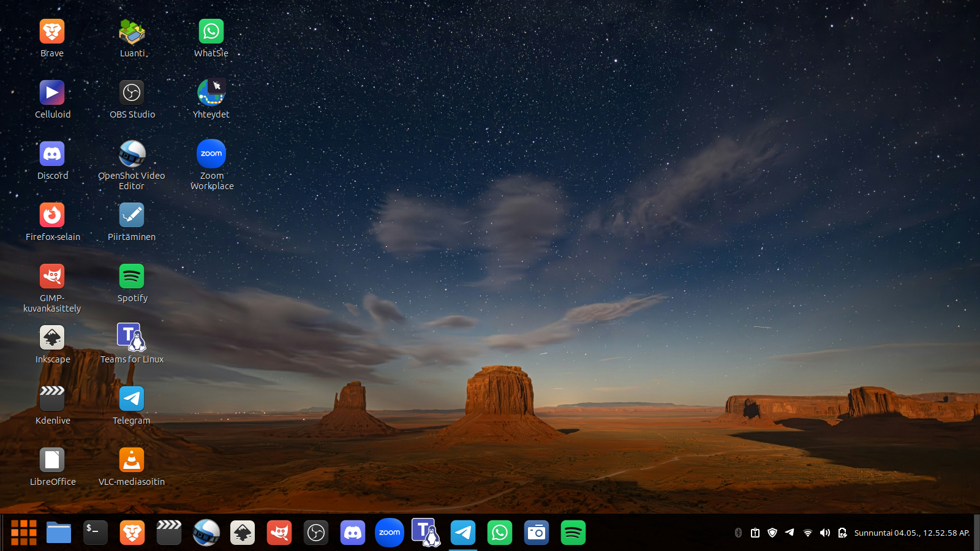This screenshot has width=980, height=551.
Task: Open Firefox-selain desktop shortcut
Action: coord(52,216)
